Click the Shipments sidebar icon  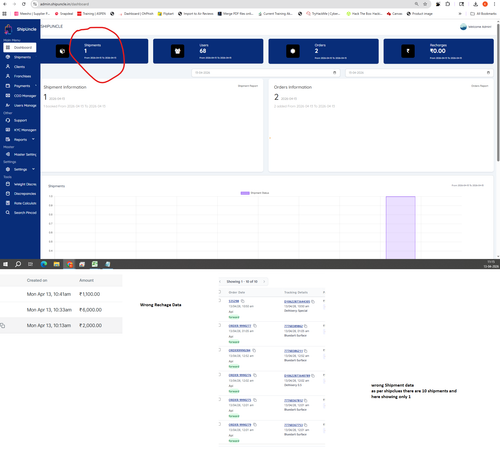click(8, 57)
